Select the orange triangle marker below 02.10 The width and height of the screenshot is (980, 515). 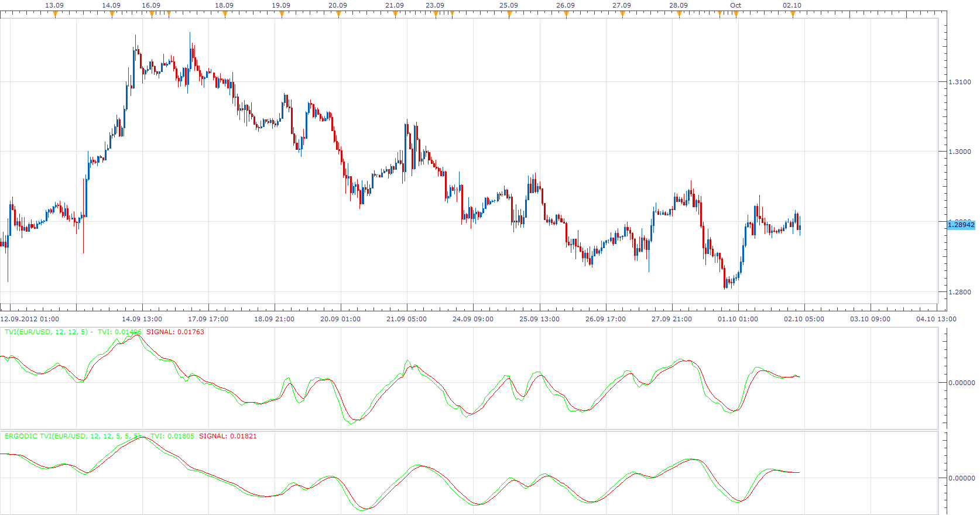(793, 15)
